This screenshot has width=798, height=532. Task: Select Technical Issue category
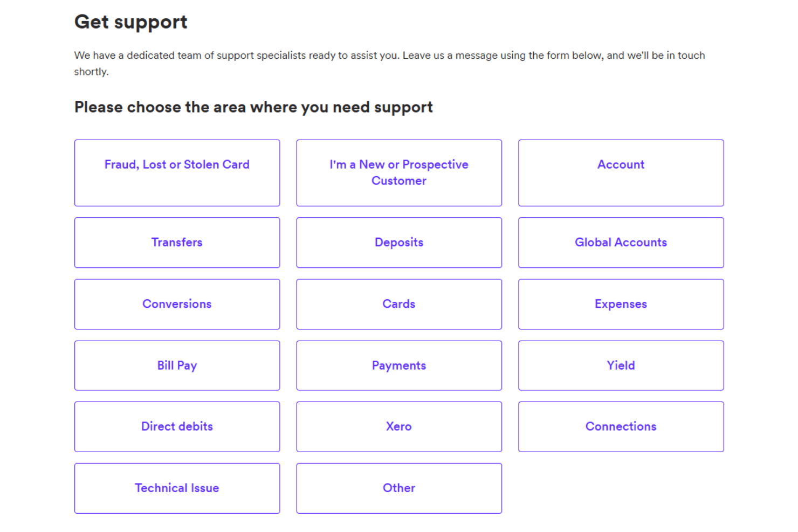177,488
